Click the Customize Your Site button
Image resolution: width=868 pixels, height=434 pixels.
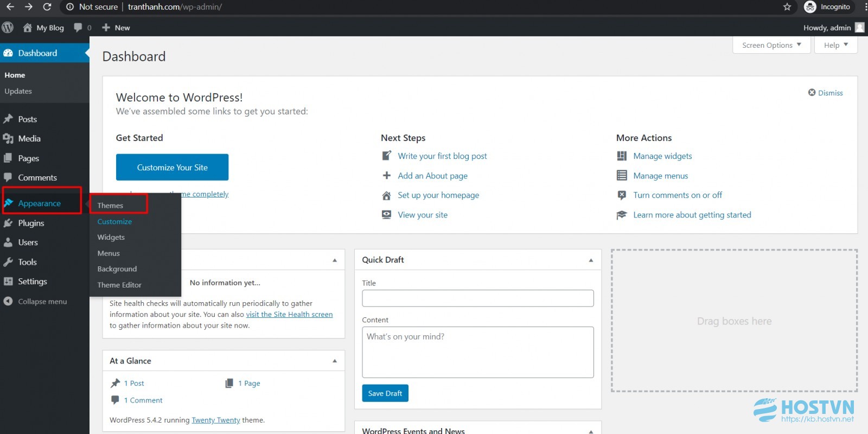[172, 167]
